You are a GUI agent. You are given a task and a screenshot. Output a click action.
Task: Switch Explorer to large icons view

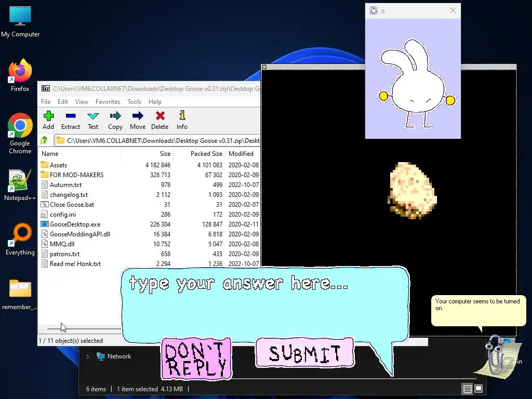click(478, 389)
